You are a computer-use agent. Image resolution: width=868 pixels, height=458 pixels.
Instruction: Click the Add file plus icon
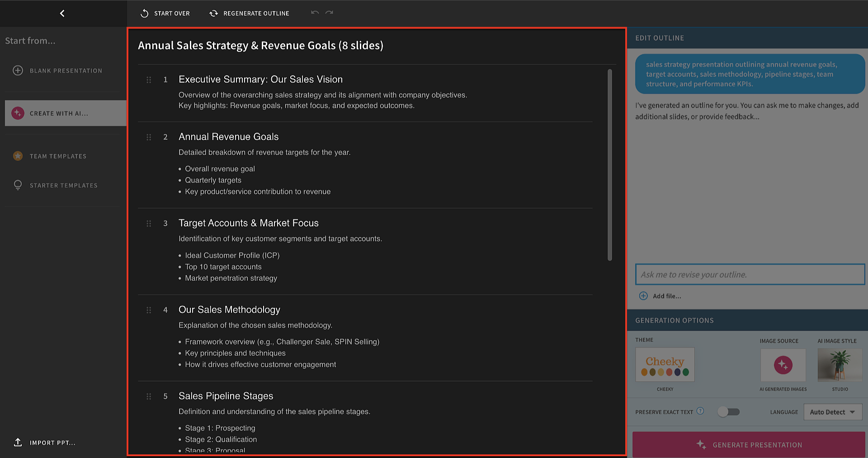click(643, 296)
